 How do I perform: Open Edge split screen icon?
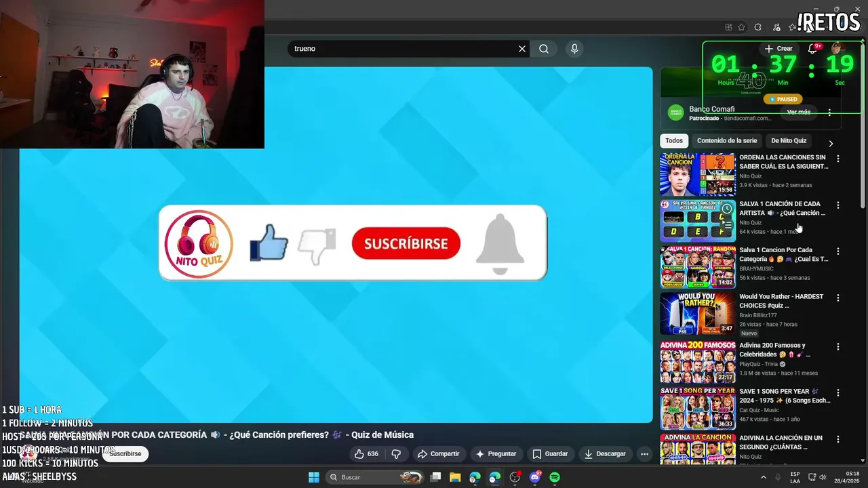tap(728, 27)
